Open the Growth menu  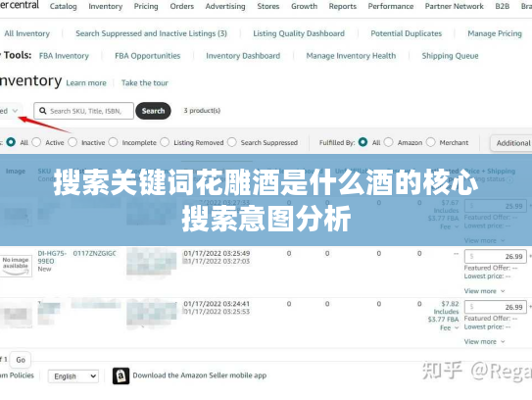coord(304,7)
